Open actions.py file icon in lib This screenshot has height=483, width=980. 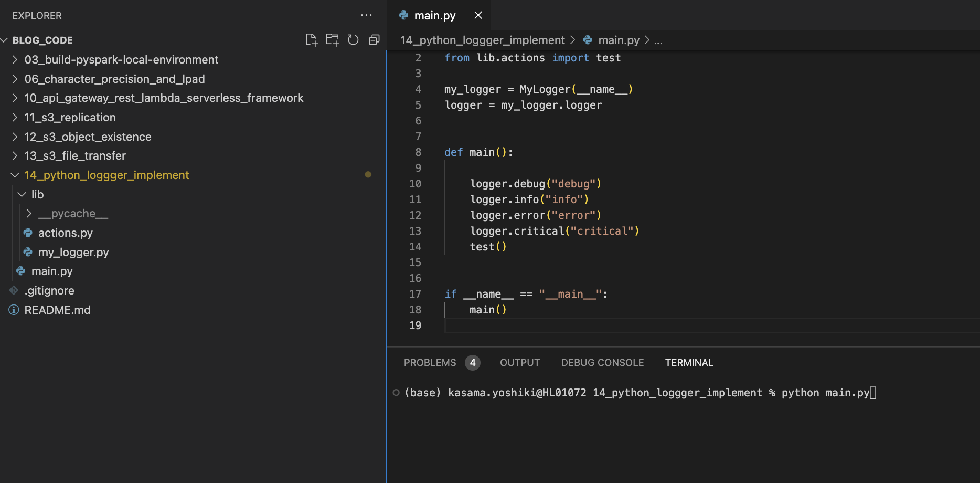click(28, 233)
